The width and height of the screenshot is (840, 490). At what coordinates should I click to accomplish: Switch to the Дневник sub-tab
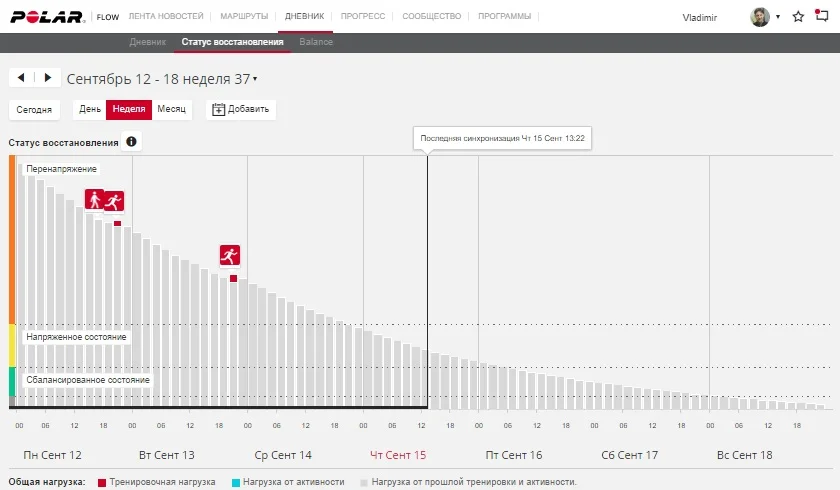pyautogui.click(x=147, y=42)
